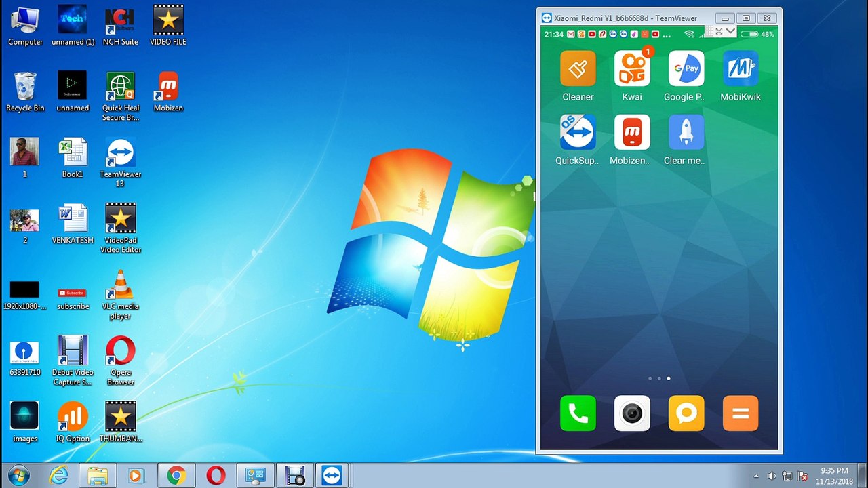Open the Camera app in the phone dock
This screenshot has height=488, width=868.
632,413
